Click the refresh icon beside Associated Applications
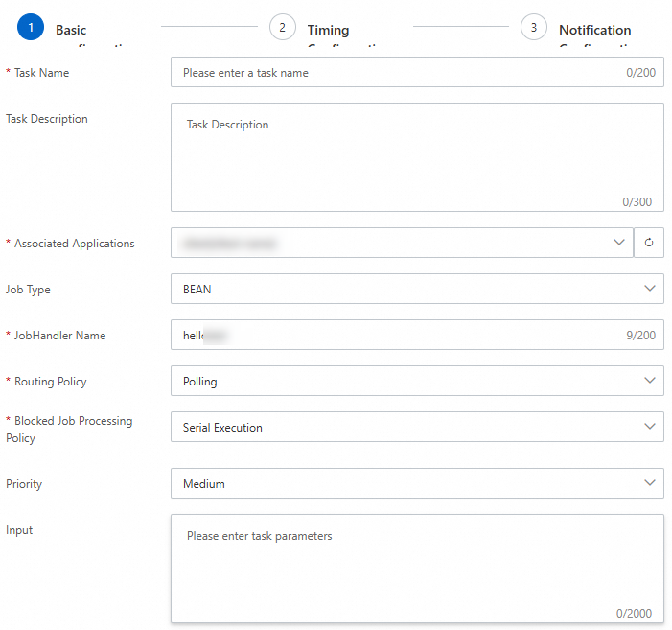Screen dimensions: 672x630 pyautogui.click(x=649, y=244)
